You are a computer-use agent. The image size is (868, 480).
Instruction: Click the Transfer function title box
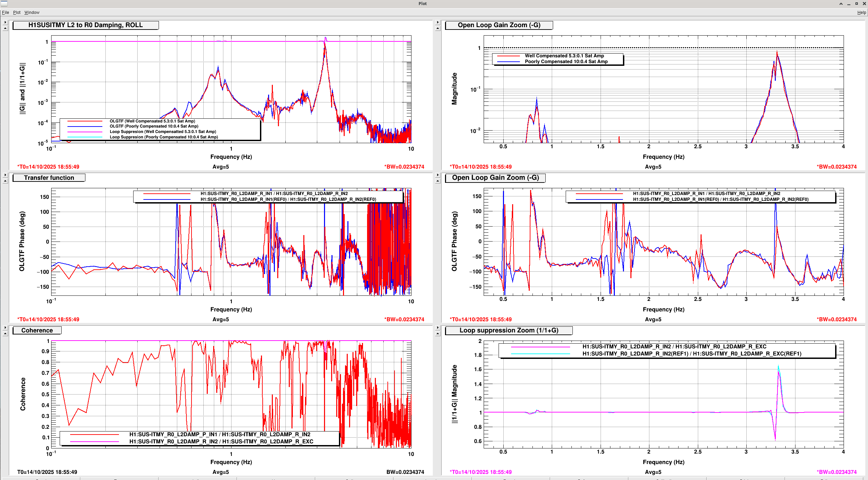tap(49, 178)
